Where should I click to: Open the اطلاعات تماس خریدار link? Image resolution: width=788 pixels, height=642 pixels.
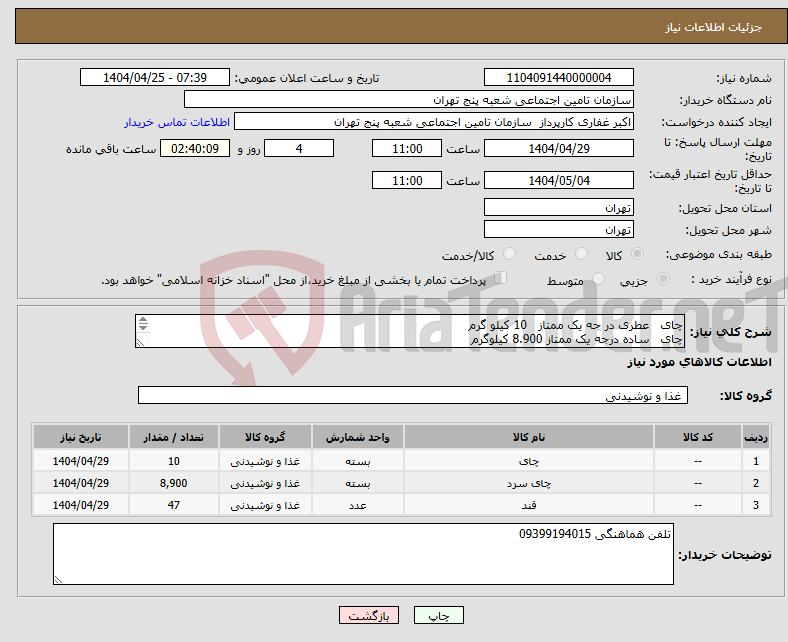click(177, 122)
